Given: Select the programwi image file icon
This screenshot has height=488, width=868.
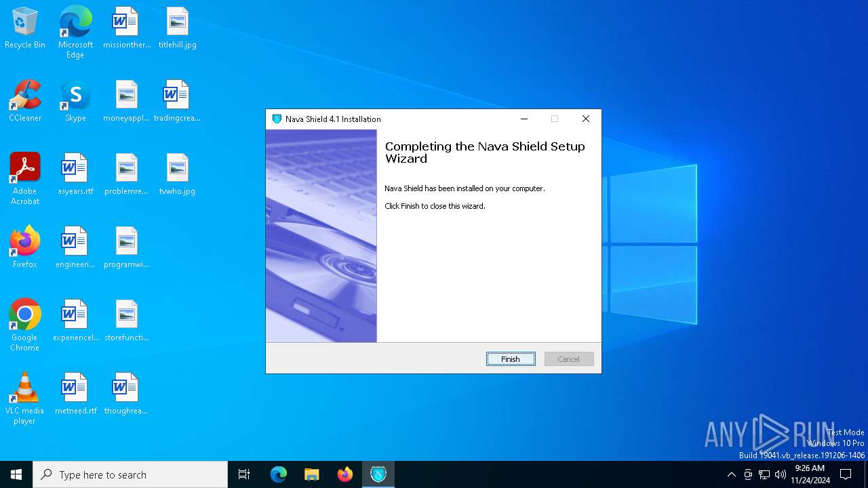Looking at the screenshot, I should (126, 248).
